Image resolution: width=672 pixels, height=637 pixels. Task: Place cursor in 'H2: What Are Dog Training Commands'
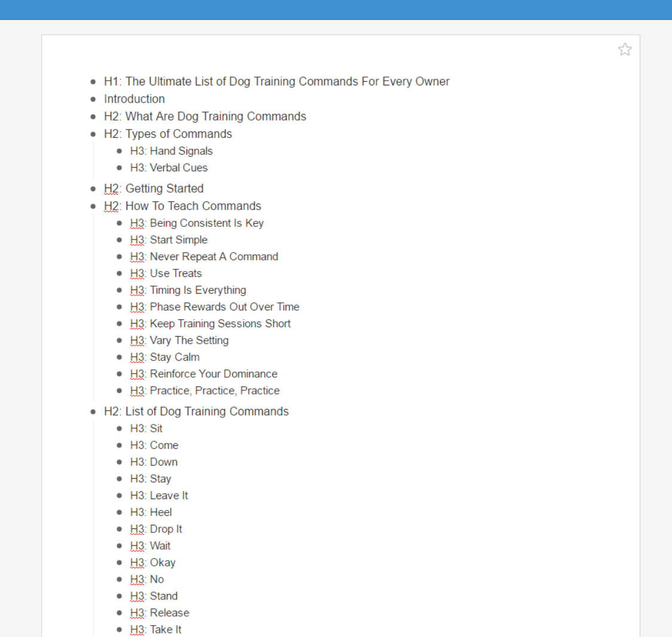(x=205, y=116)
